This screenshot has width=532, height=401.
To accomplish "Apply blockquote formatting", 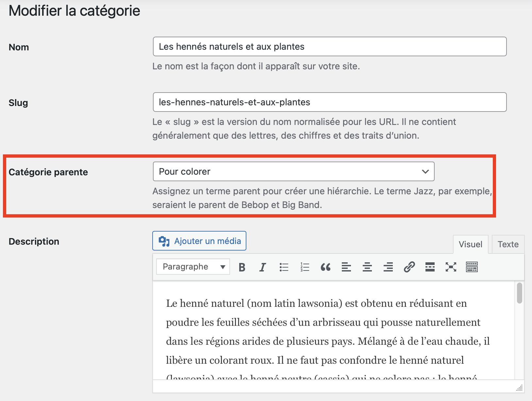I will point(325,267).
